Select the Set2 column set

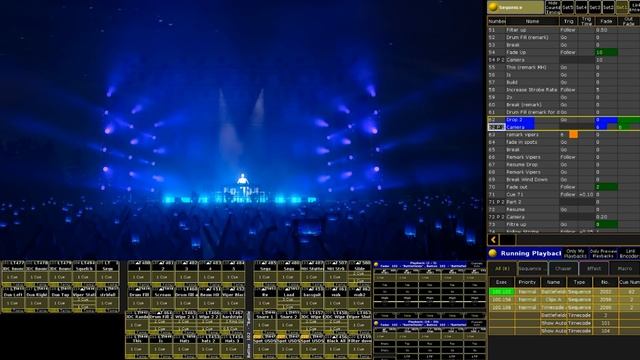tap(608, 7)
